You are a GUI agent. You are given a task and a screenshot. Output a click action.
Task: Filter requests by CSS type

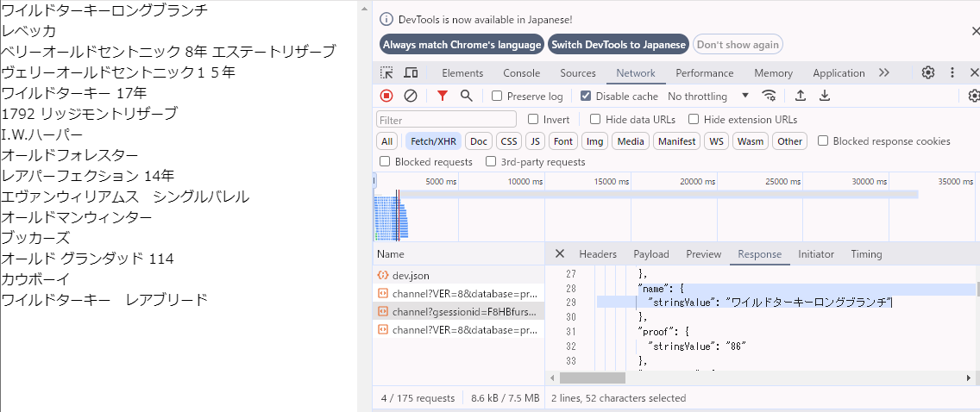[x=509, y=141]
